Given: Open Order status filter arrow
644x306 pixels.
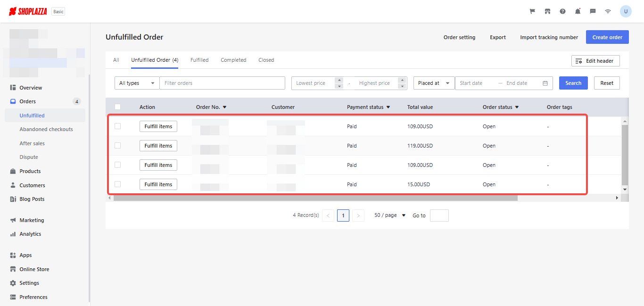Looking at the screenshot, I should (x=517, y=108).
